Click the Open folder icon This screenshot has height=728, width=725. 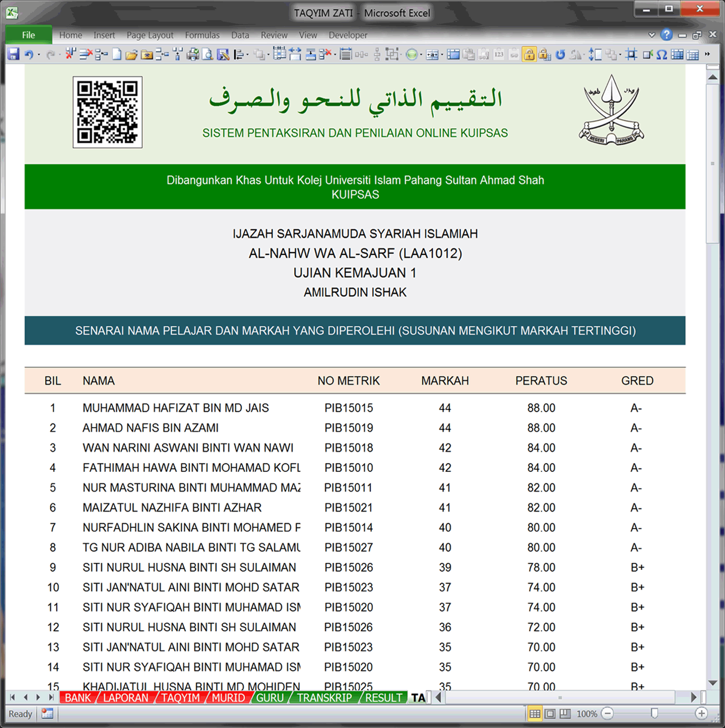point(131,55)
